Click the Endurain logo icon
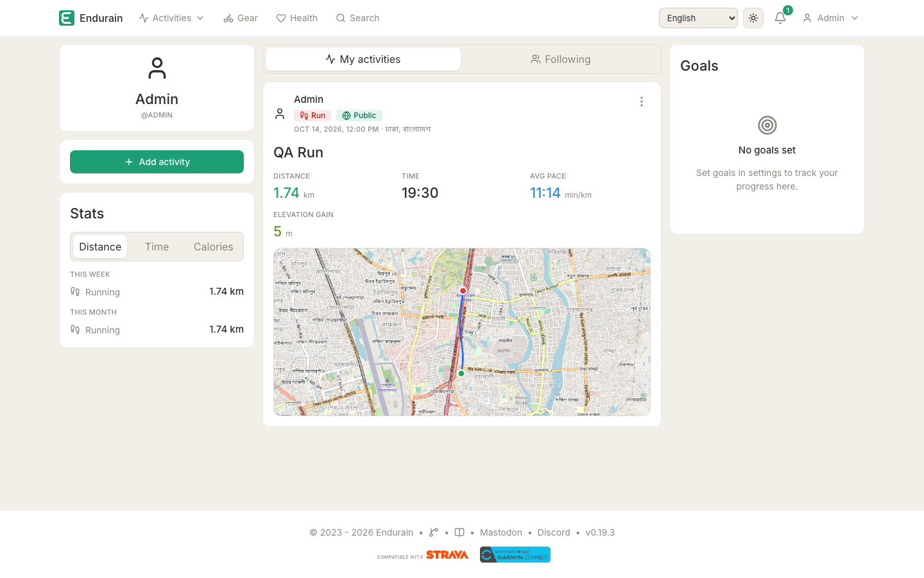The image size is (924, 578). coord(67,18)
